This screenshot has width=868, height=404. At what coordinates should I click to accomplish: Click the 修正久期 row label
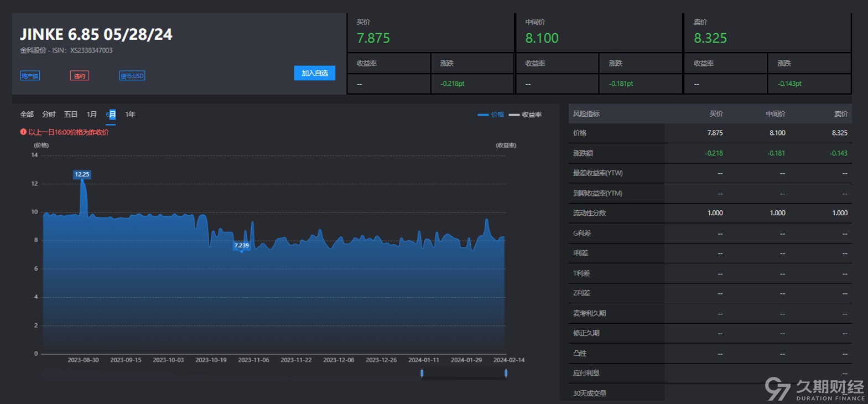click(x=586, y=333)
